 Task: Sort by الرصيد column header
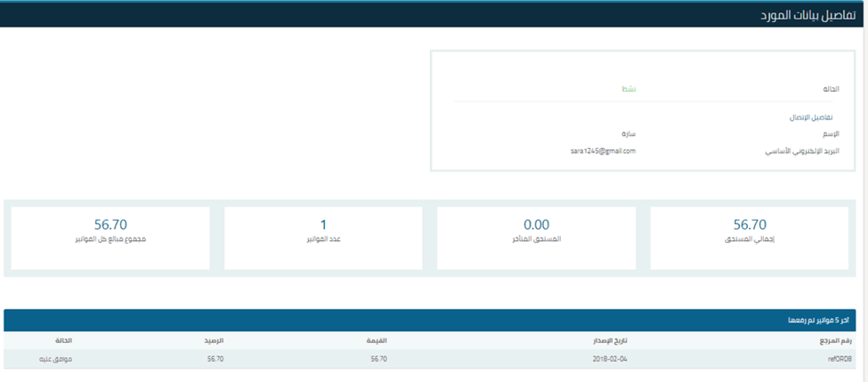[215, 340]
